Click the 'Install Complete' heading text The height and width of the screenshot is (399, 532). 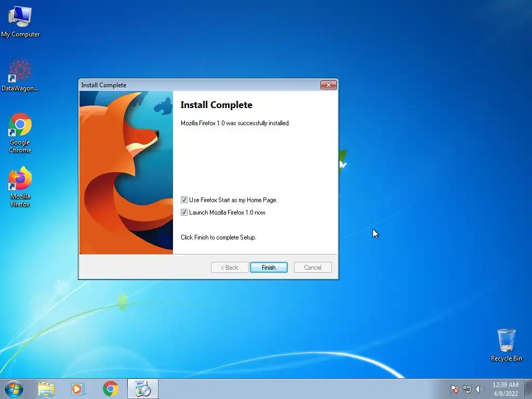tap(217, 105)
